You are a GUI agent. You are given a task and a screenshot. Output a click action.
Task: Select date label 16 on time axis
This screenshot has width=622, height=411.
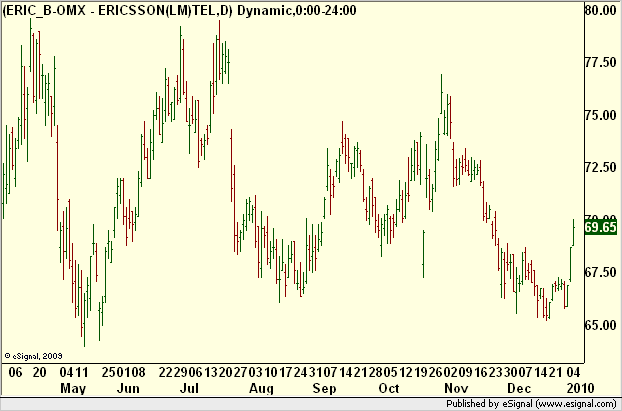480,372
